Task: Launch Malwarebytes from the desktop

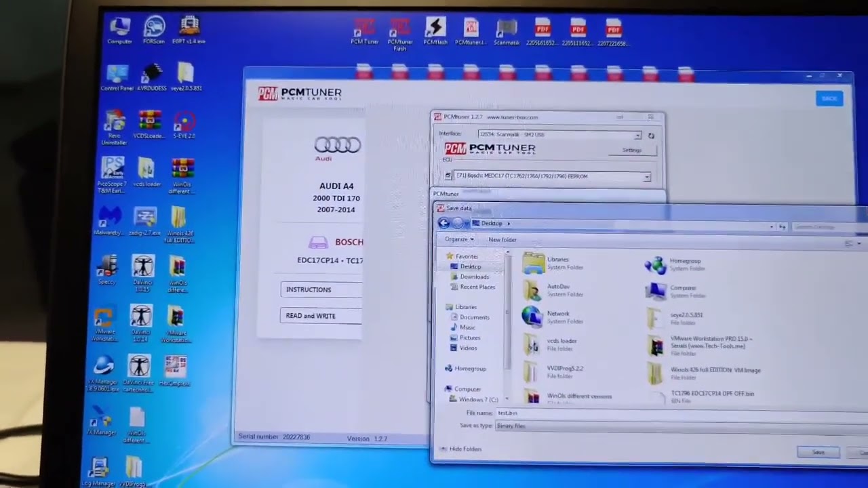Action: click(109, 221)
